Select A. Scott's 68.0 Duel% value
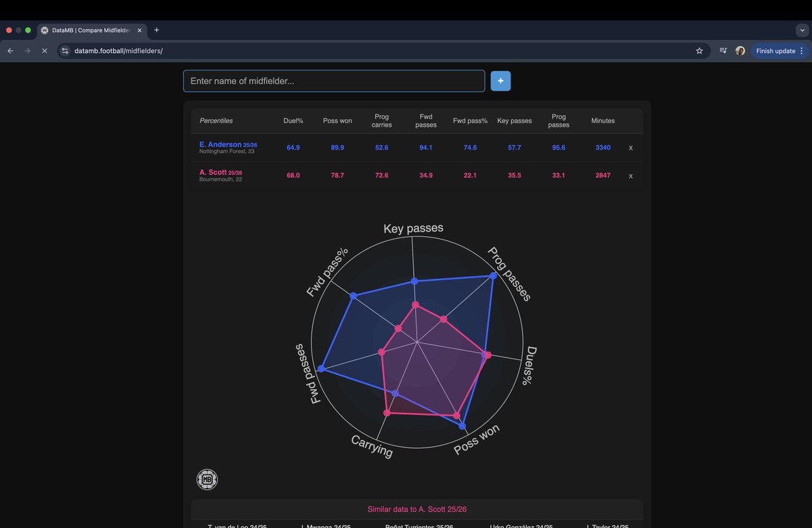 (x=293, y=175)
